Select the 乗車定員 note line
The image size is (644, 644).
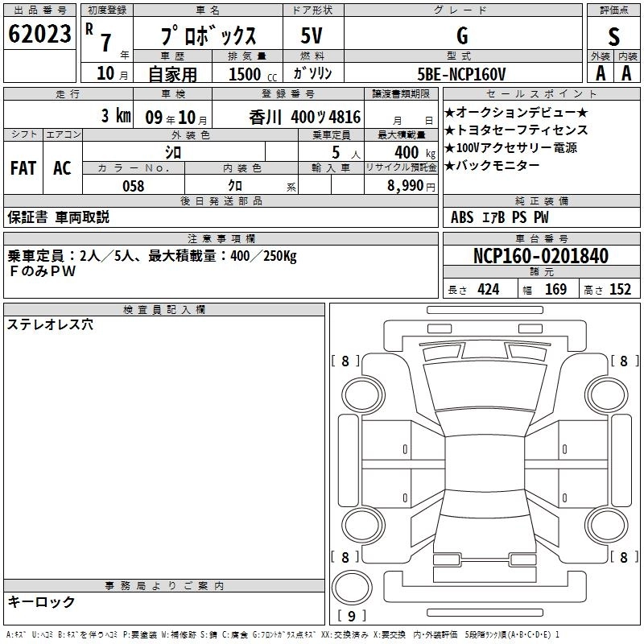152,256
